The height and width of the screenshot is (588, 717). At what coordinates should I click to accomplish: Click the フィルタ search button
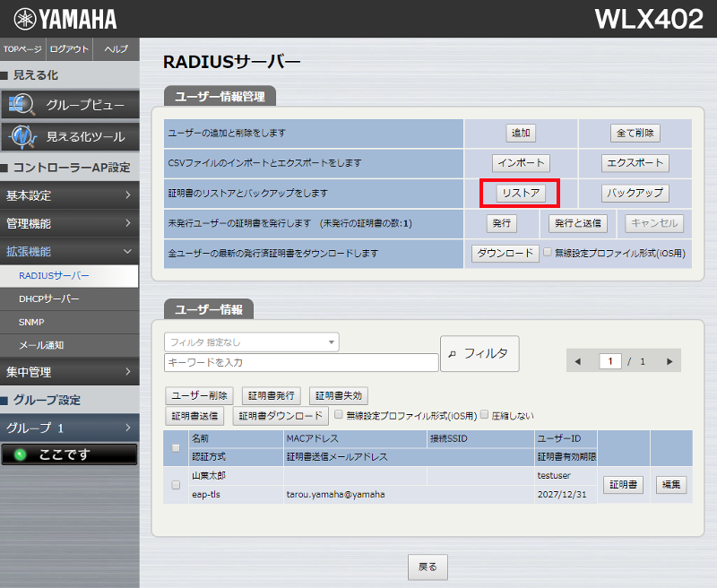(479, 353)
